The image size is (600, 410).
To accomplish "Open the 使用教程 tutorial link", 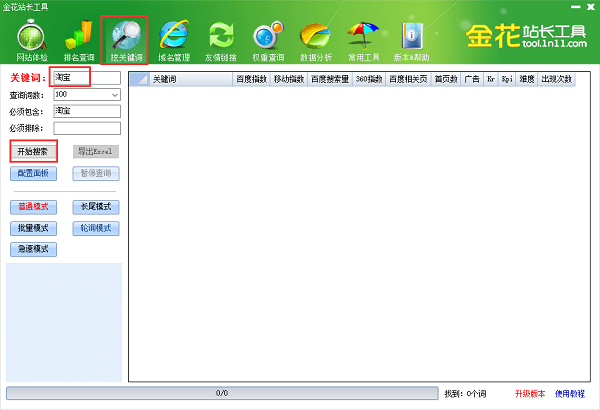I will click(x=571, y=393).
